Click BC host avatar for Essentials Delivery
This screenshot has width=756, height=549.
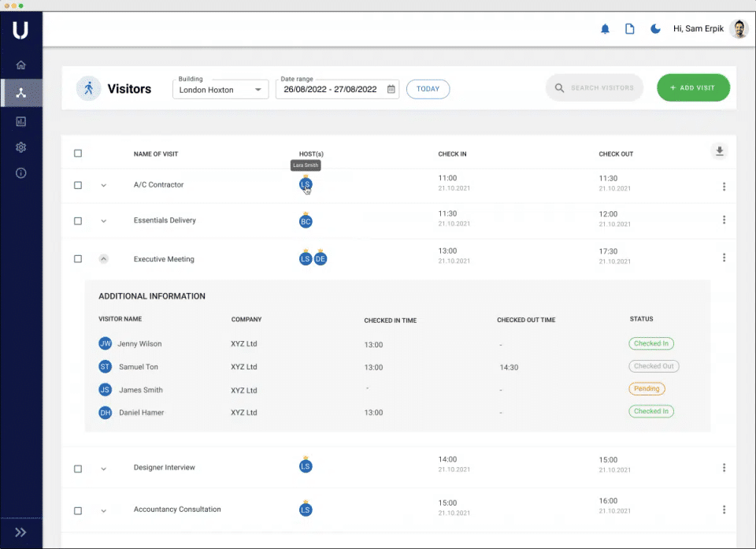306,221
